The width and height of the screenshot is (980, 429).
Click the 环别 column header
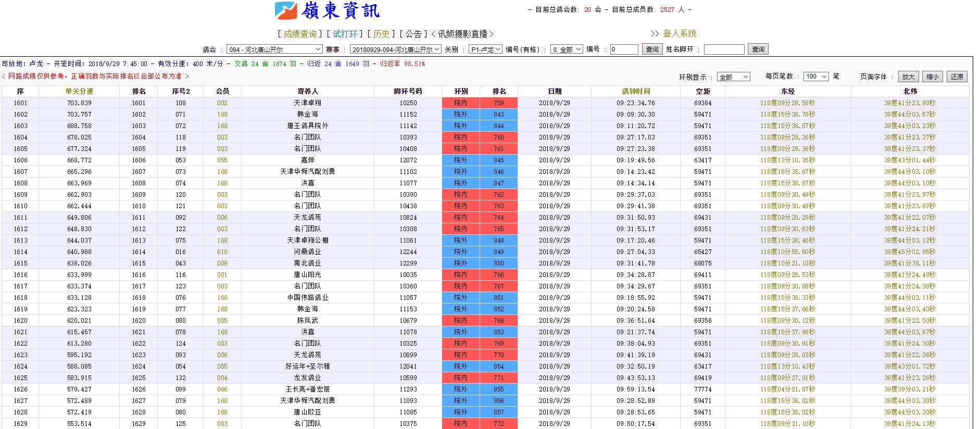click(x=461, y=91)
